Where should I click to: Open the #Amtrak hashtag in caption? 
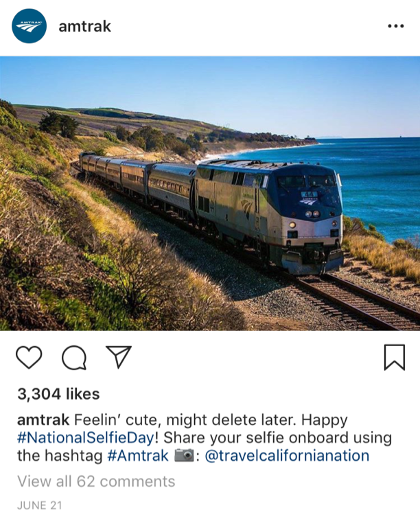click(x=138, y=456)
